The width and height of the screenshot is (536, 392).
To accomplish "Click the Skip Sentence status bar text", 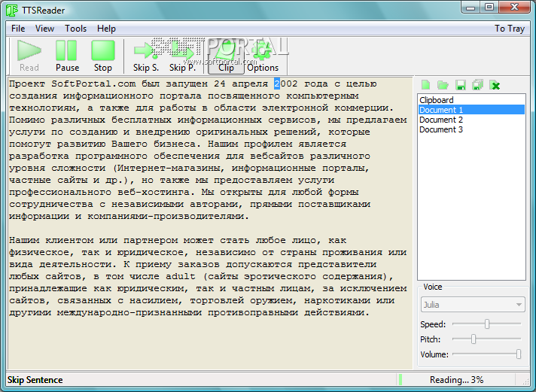I will pos(35,380).
